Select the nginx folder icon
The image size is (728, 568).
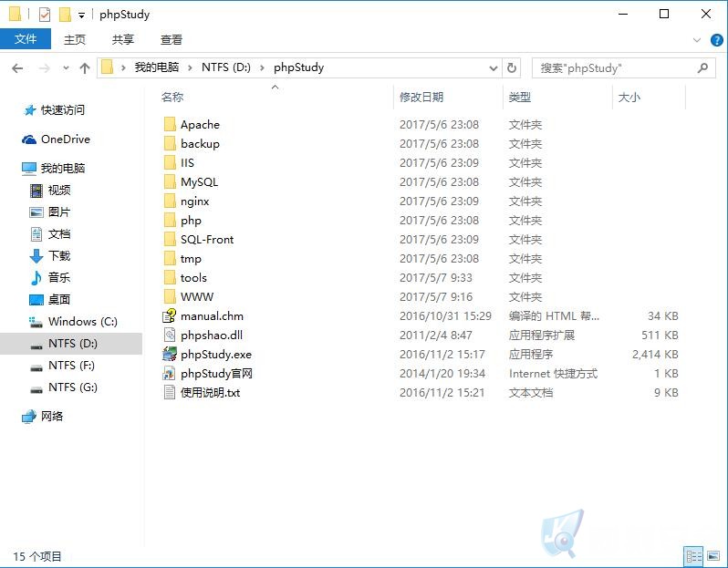tap(170, 201)
